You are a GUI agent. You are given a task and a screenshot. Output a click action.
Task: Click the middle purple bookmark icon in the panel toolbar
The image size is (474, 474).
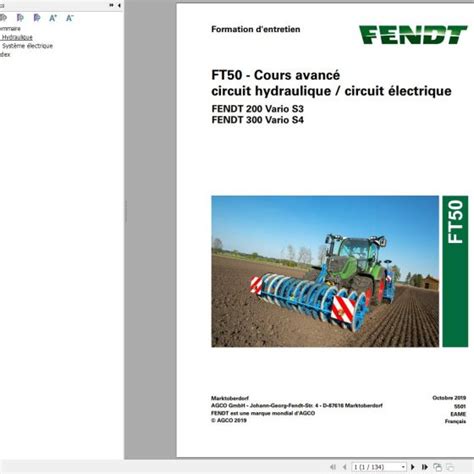[20, 18]
